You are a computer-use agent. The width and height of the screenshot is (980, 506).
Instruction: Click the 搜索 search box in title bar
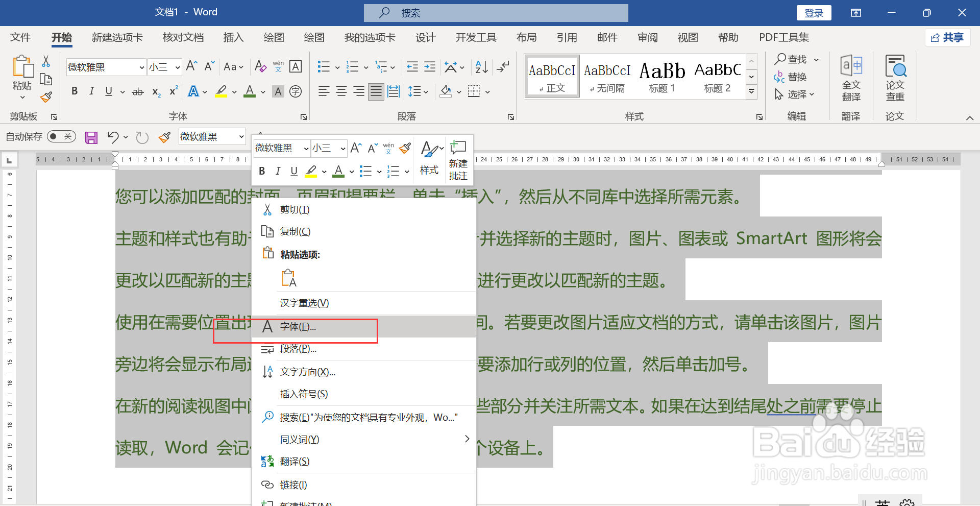pos(496,13)
